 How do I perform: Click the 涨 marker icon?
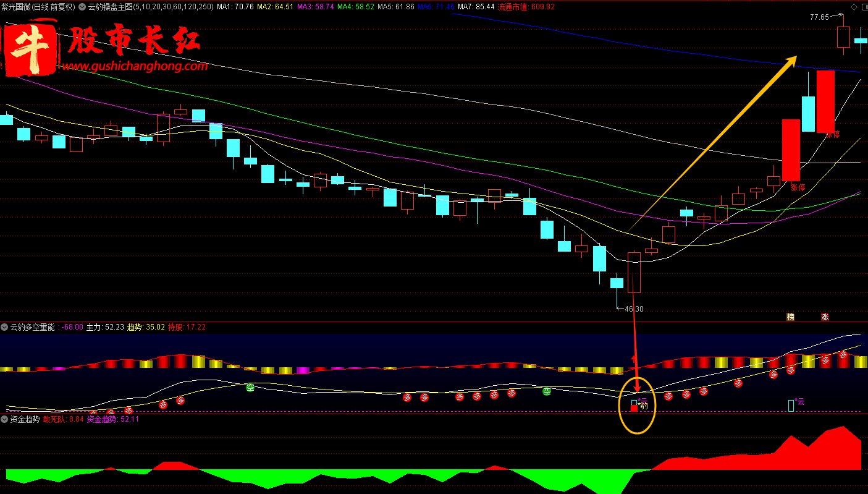tap(825, 317)
